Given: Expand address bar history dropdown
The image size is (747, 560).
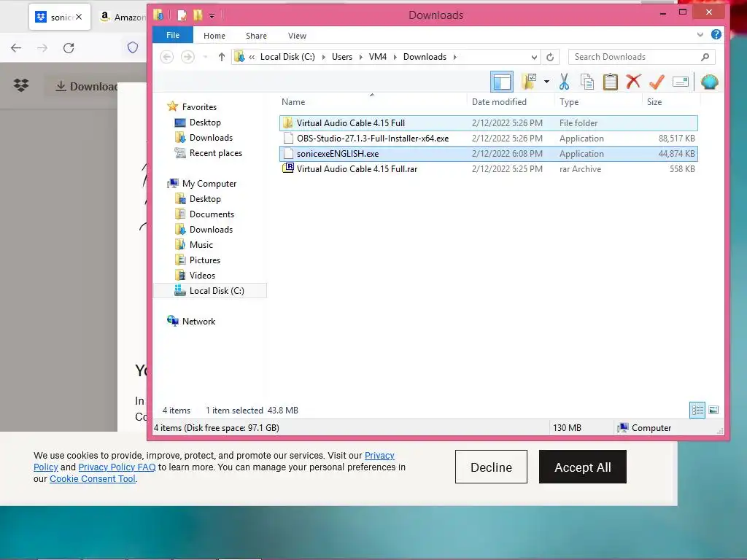Looking at the screenshot, I should tap(534, 57).
